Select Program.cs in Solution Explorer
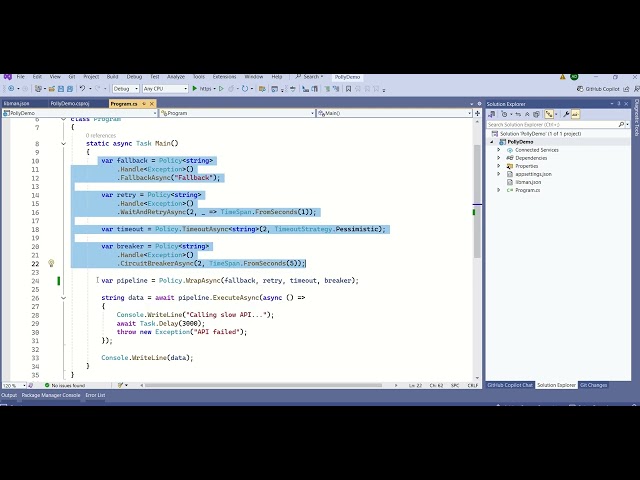 (x=527, y=190)
